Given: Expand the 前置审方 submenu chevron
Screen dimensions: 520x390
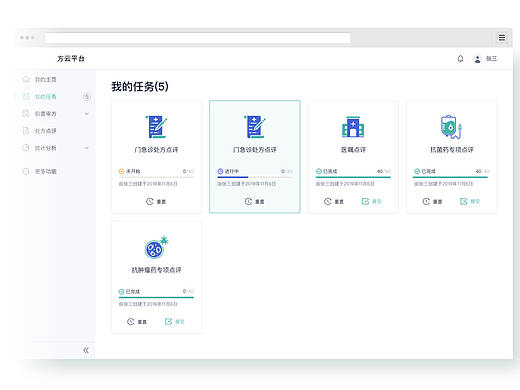Looking at the screenshot, I should click(x=86, y=114).
